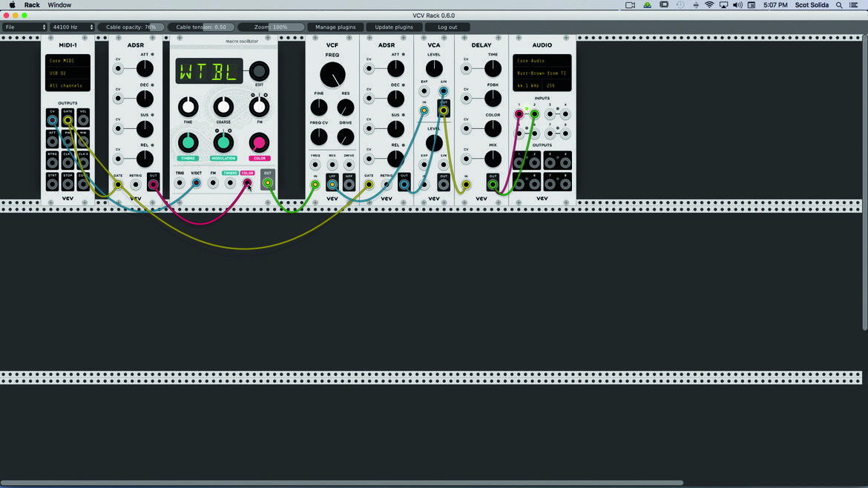Image resolution: width=868 pixels, height=488 pixels.
Task: Click the volume icon in menu bar
Action: (x=737, y=5)
